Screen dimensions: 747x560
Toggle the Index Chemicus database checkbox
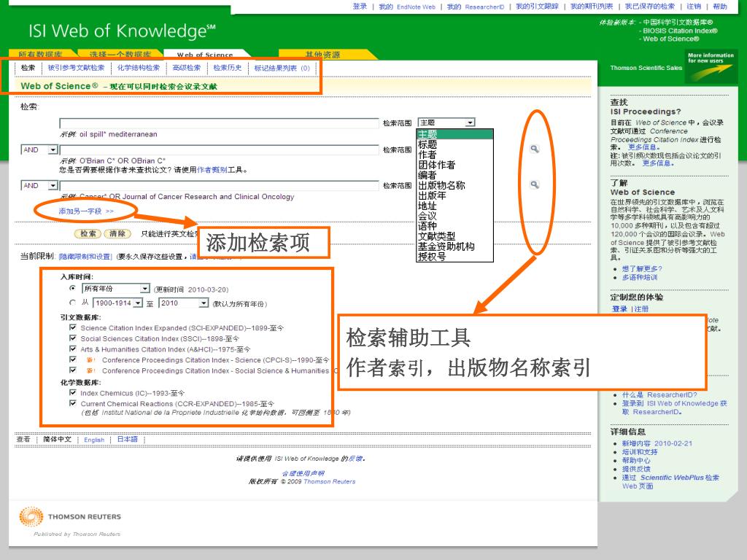[x=72, y=393]
